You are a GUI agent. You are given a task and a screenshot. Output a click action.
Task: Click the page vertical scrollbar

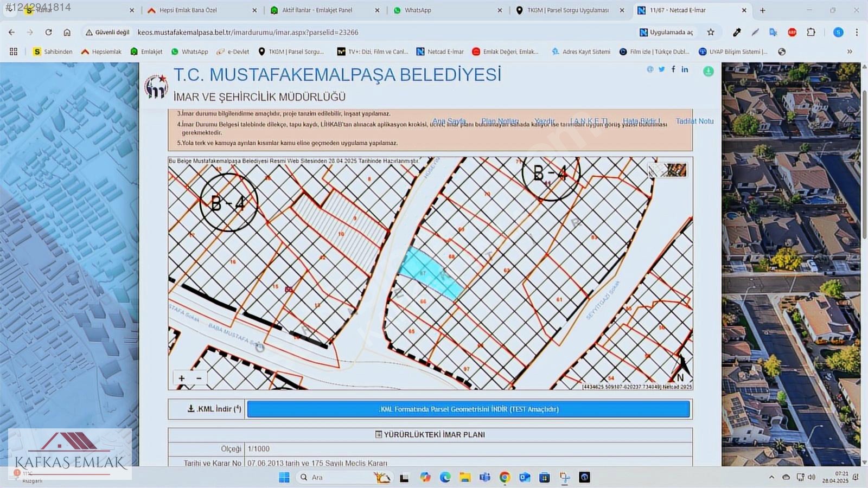[865, 165]
